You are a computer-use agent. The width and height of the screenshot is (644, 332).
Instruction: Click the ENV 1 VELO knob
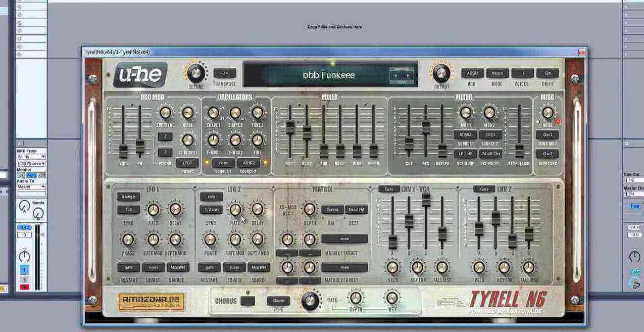(x=392, y=267)
